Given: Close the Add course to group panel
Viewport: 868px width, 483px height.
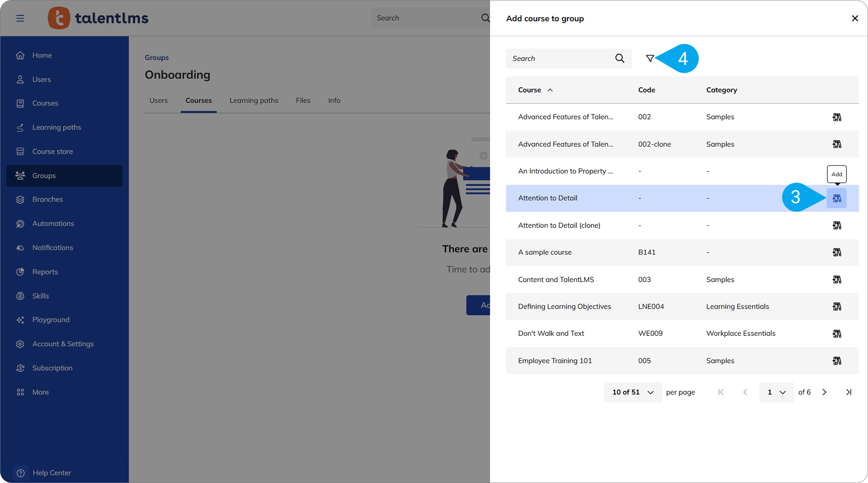Looking at the screenshot, I should (x=855, y=18).
